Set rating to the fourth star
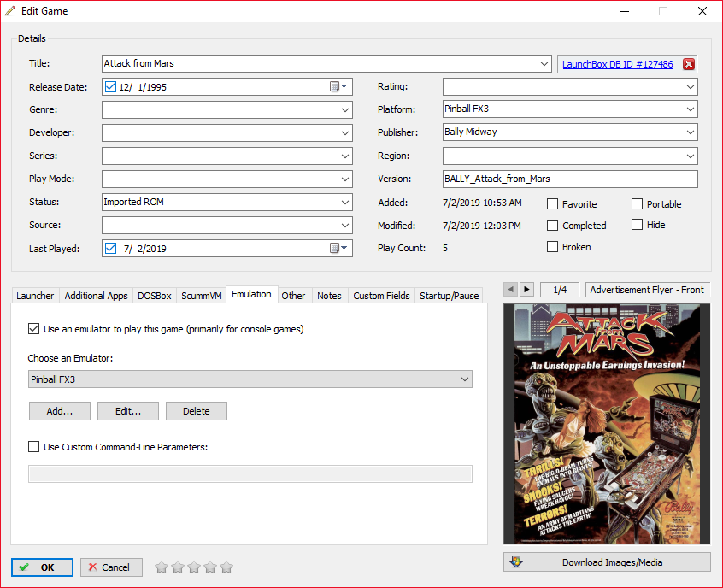This screenshot has height=588, width=723. click(210, 567)
